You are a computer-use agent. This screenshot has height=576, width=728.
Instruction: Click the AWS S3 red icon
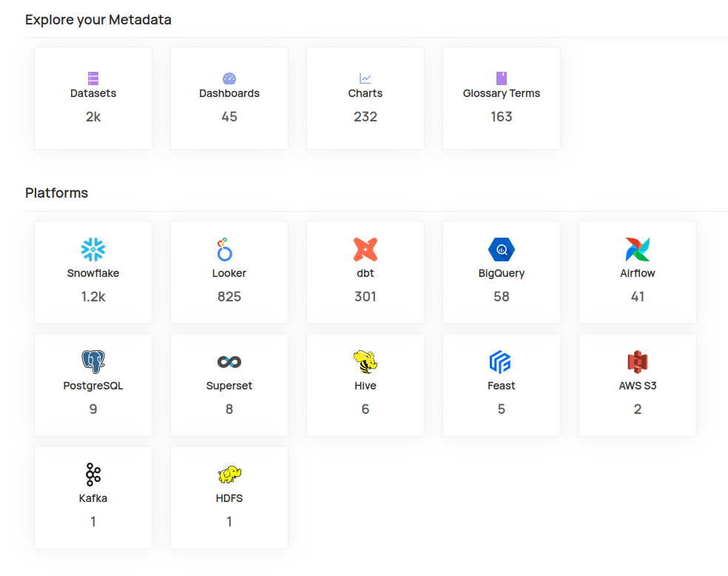point(638,362)
